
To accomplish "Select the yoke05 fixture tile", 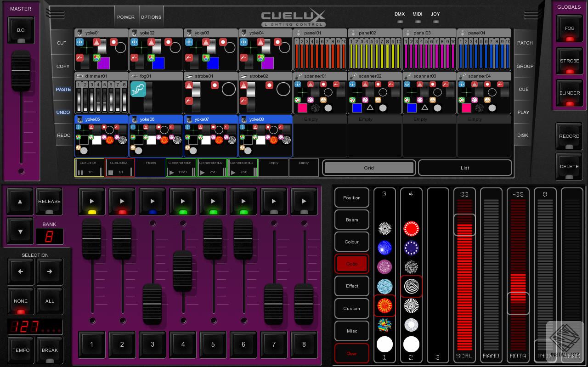I will pos(101,136).
